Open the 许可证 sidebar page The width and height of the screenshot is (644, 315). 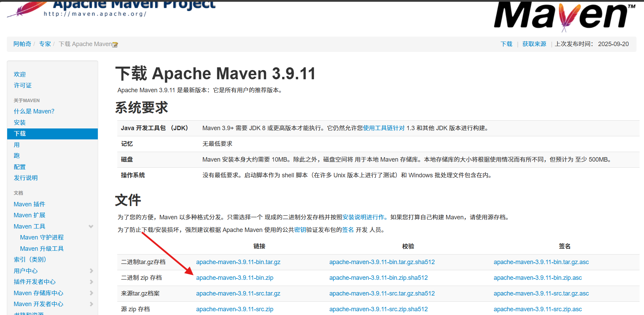coord(23,85)
